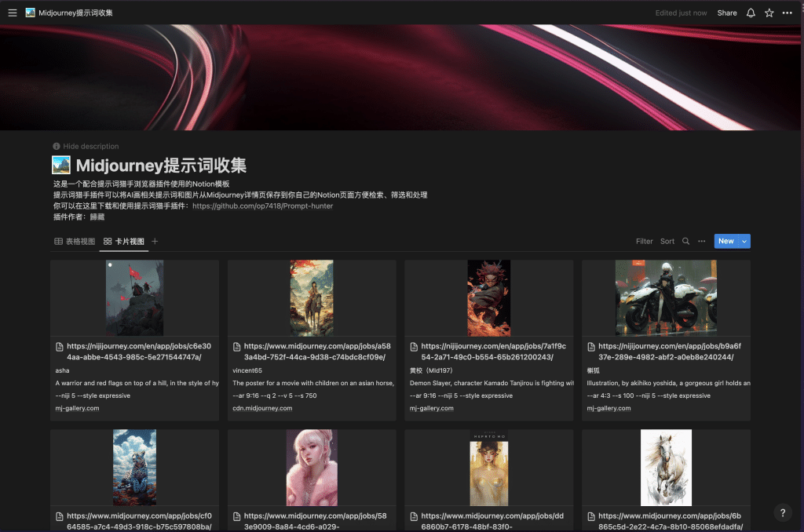
Task: Open card titled nijijourney jobs/b9a6f37e
Action: 670,352
